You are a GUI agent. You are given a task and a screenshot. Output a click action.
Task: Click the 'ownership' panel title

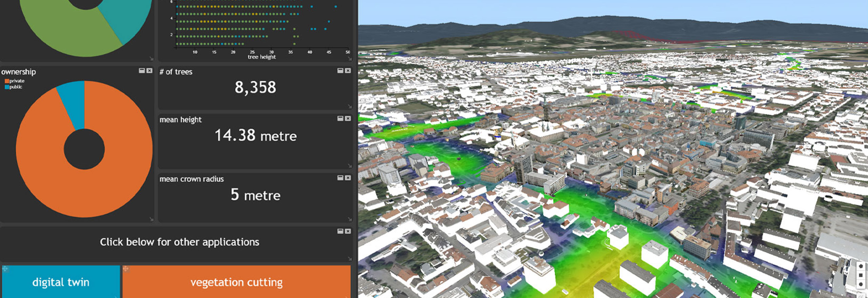click(18, 72)
